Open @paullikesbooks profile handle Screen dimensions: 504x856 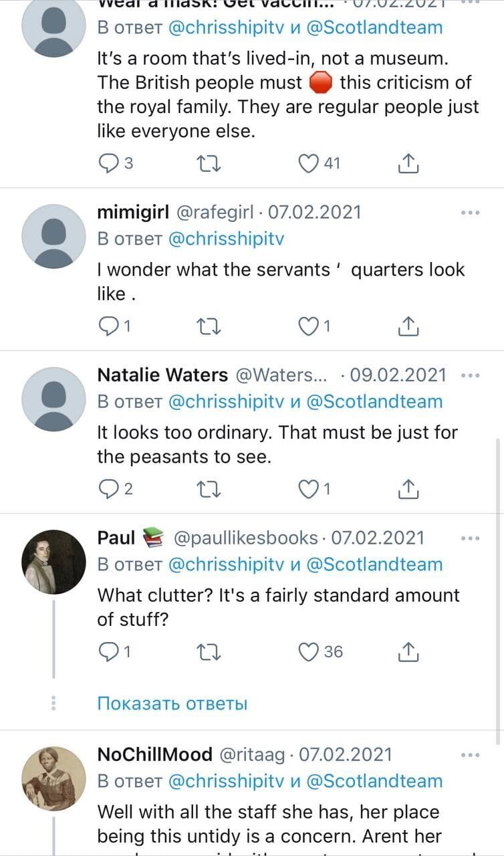point(245,538)
